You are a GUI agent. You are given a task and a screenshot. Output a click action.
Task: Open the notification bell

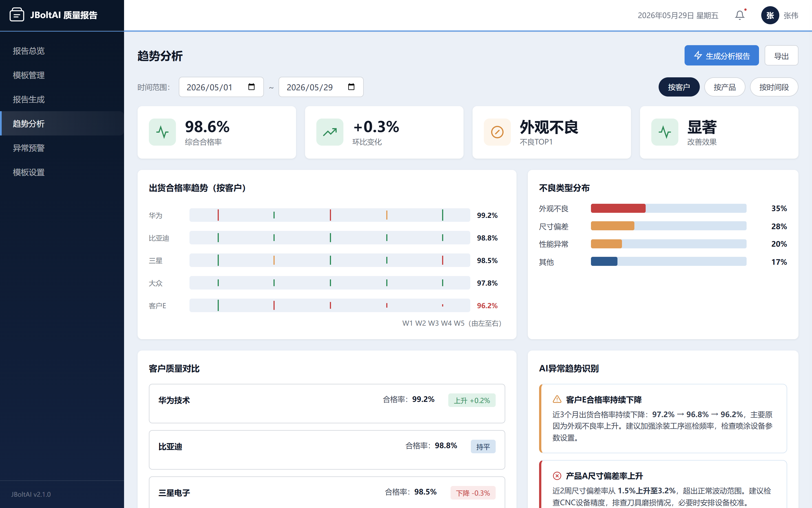740,15
